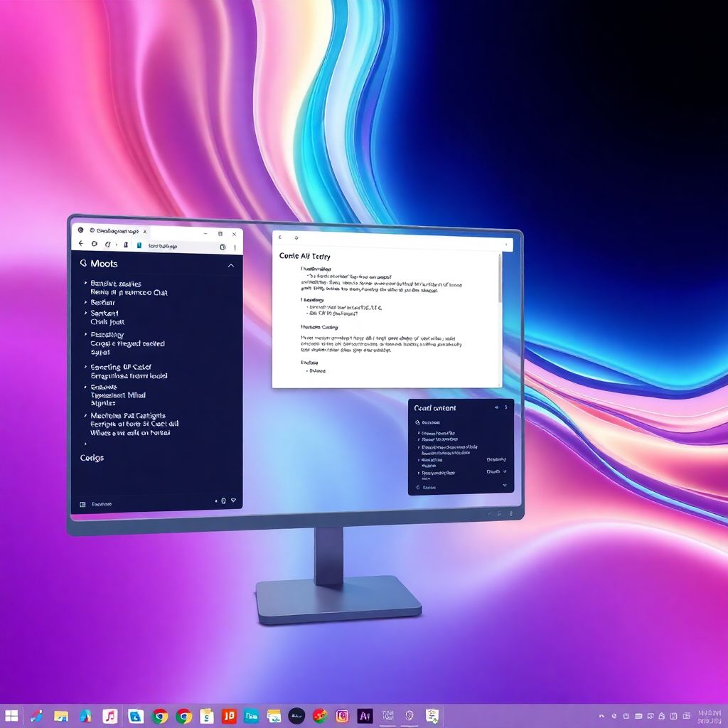Image resolution: width=728 pixels, height=728 pixels.
Task: Collapse the Moots panel chevron
Action: [x=230, y=265]
